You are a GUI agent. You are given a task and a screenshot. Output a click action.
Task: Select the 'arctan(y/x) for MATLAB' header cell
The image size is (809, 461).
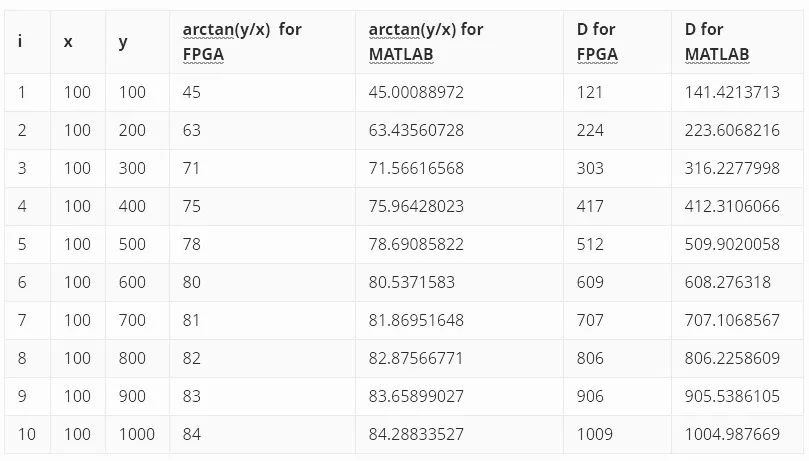coord(425,42)
